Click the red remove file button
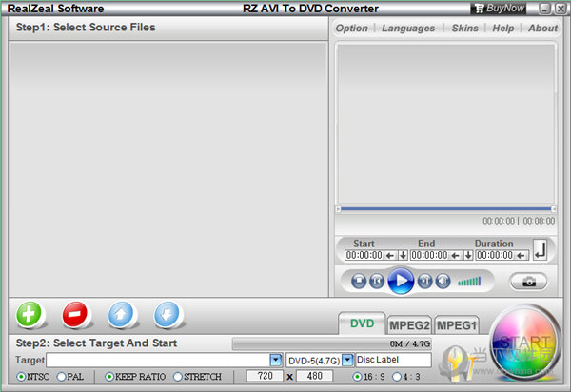Screen dimensions: 571x392 coord(74,313)
